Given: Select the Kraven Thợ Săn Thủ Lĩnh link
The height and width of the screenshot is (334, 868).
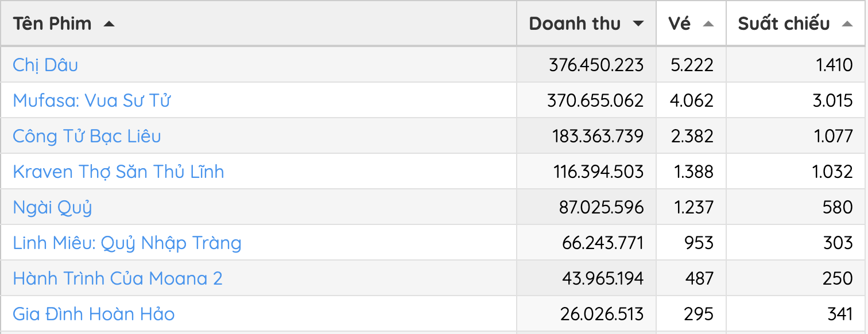Looking at the screenshot, I should pyautogui.click(x=118, y=172).
